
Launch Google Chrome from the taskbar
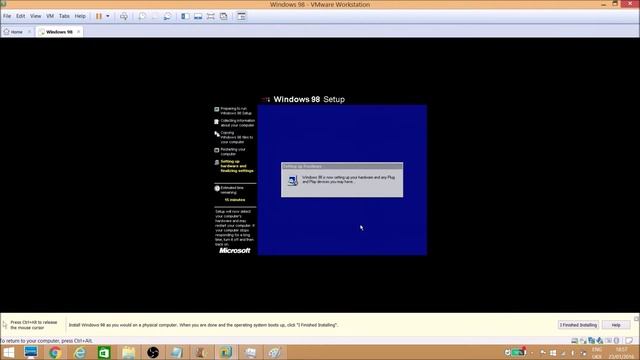55,352
